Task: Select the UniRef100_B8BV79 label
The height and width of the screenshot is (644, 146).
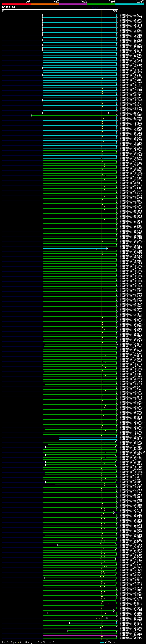Action: [131, 602]
